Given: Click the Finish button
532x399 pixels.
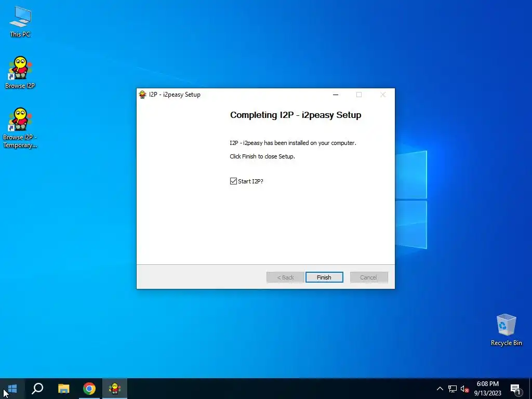Looking at the screenshot, I should pyautogui.click(x=324, y=277).
